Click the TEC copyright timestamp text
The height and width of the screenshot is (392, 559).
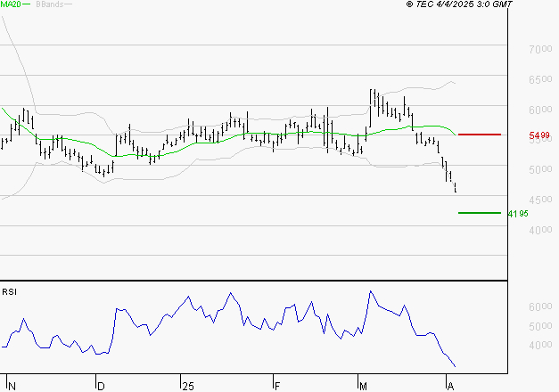(x=459, y=4)
